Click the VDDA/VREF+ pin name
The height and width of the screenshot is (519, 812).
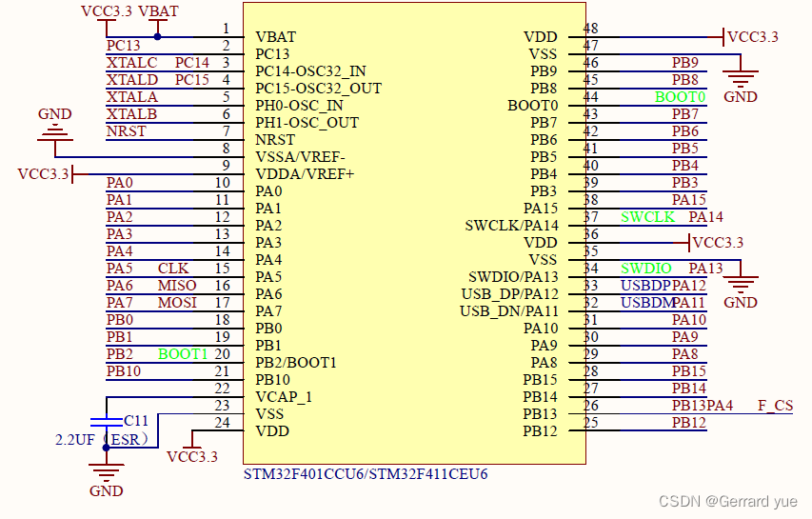305,174
